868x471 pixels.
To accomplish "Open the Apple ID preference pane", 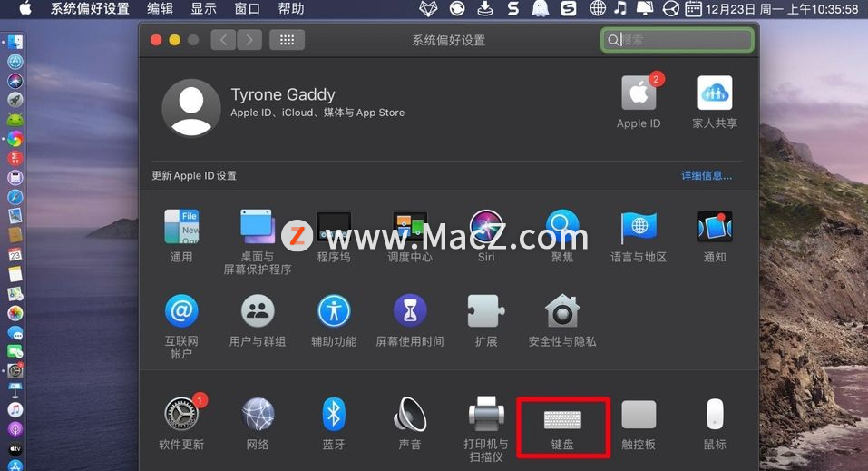I will click(x=639, y=102).
